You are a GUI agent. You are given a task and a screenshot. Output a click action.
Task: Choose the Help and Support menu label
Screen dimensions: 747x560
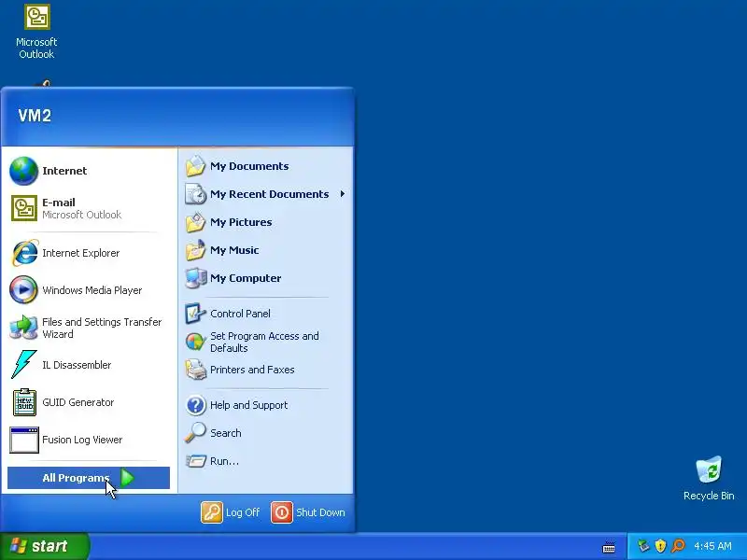coord(248,405)
